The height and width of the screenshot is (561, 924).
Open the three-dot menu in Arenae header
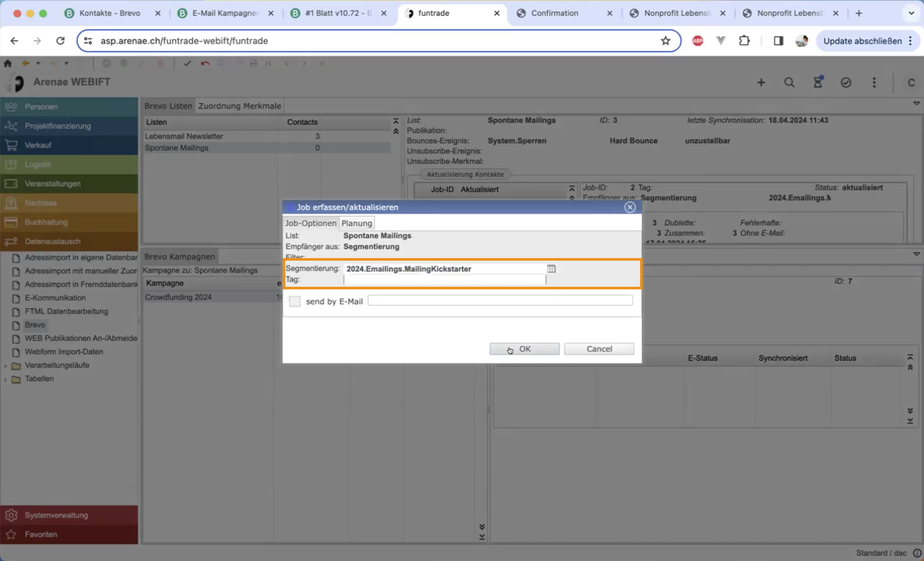pos(874,83)
